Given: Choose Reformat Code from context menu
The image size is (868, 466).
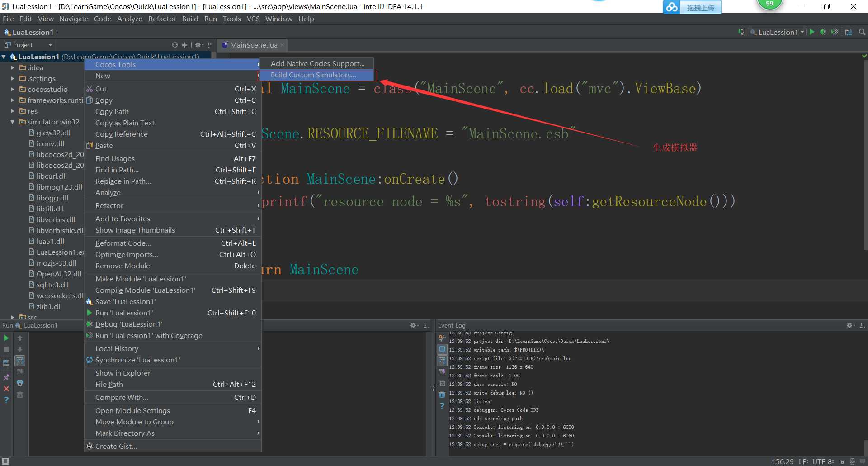Looking at the screenshot, I should [173, 243].
